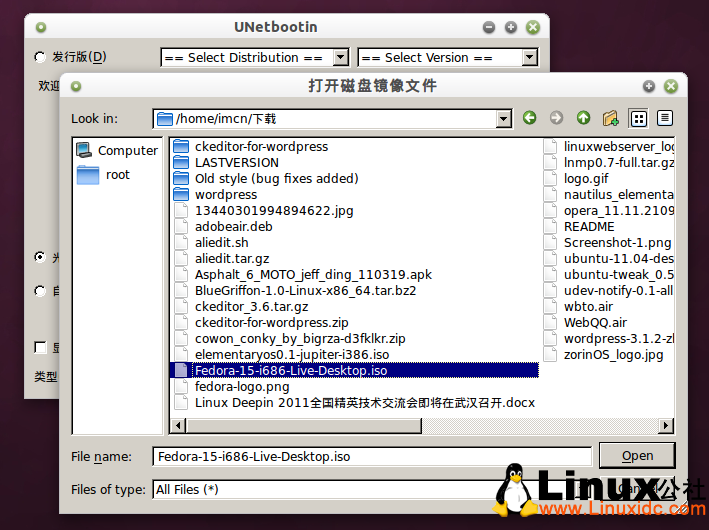The image size is (709, 530).
Task: Click horizontal scrollbar left arrow
Action: (x=178, y=426)
